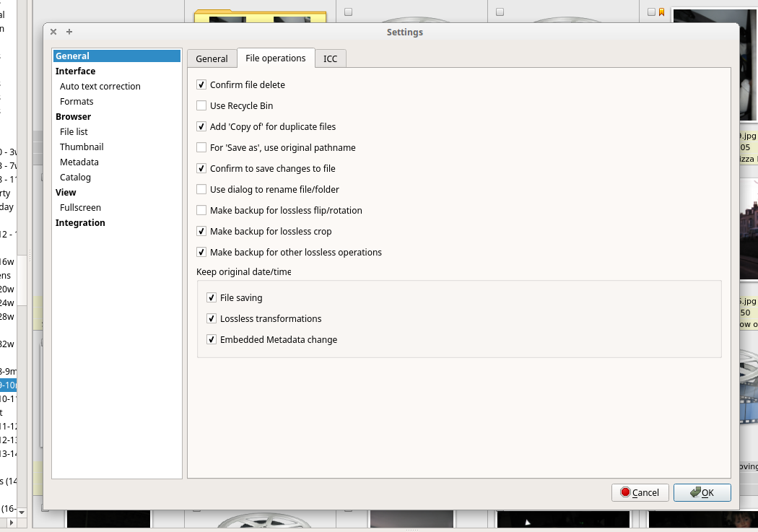Toggle Confirm file delete checkbox

tap(201, 85)
